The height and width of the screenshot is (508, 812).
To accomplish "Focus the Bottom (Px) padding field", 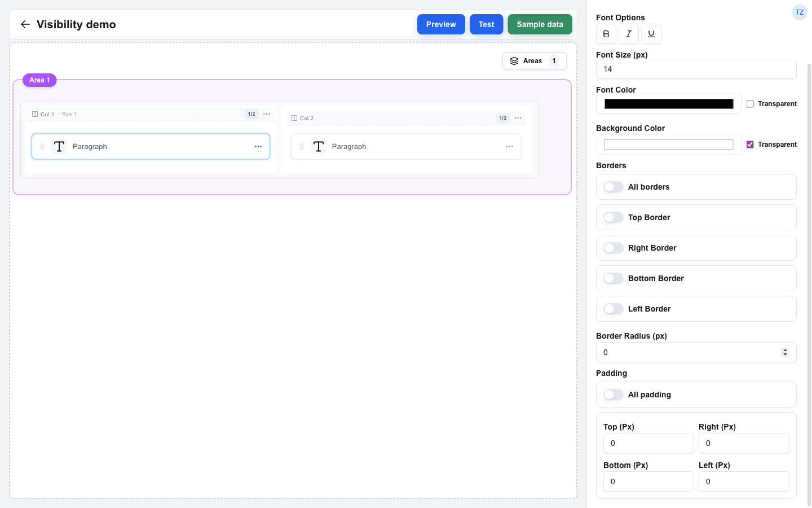I will click(x=648, y=481).
